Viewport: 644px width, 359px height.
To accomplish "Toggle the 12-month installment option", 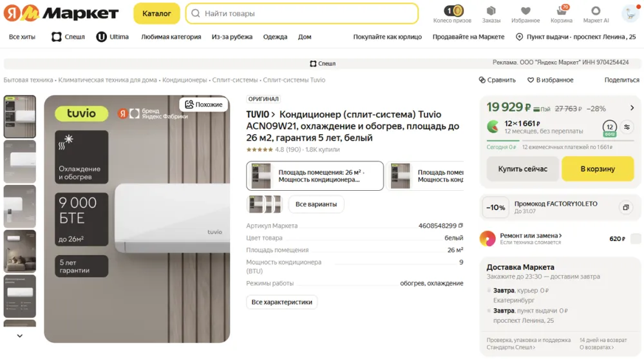I will coord(609,128).
